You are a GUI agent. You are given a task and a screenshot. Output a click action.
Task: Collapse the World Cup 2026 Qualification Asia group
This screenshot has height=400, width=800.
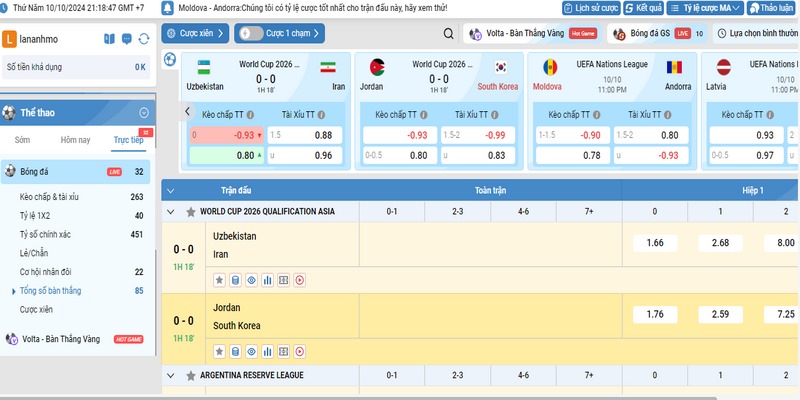(x=170, y=212)
